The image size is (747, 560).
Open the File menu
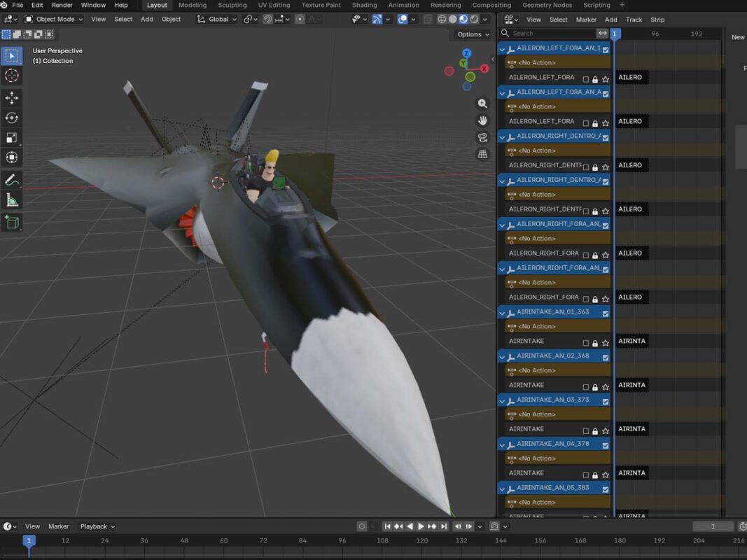[x=18, y=5]
